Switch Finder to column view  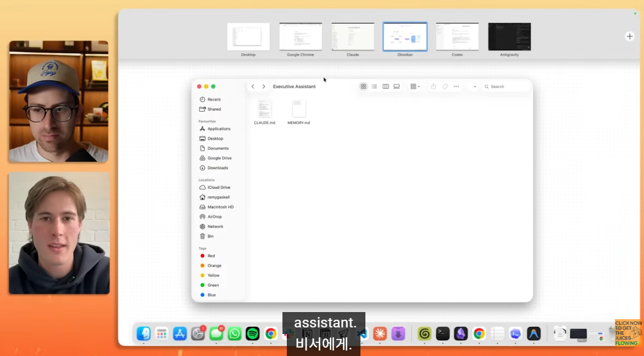point(386,87)
